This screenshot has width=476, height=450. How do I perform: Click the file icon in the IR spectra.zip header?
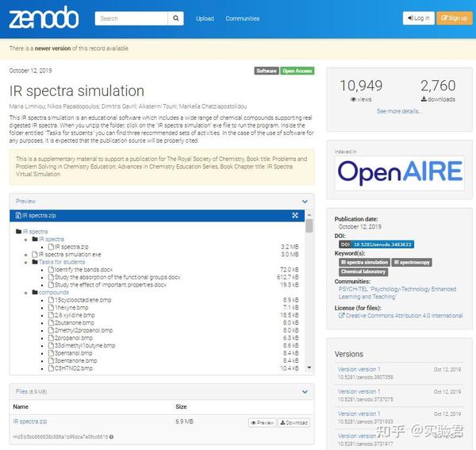[18, 215]
